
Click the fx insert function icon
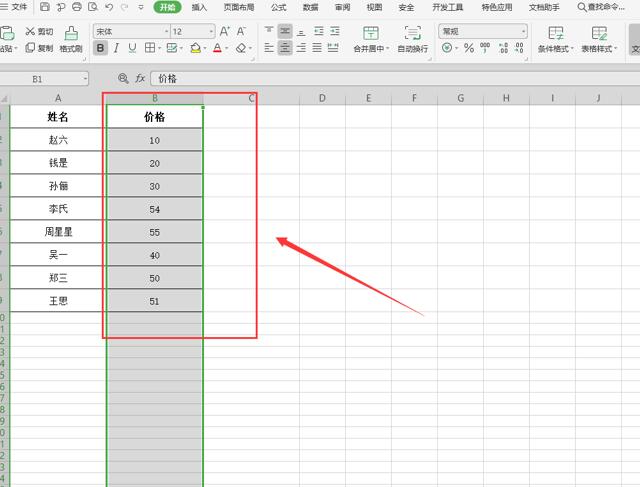140,78
